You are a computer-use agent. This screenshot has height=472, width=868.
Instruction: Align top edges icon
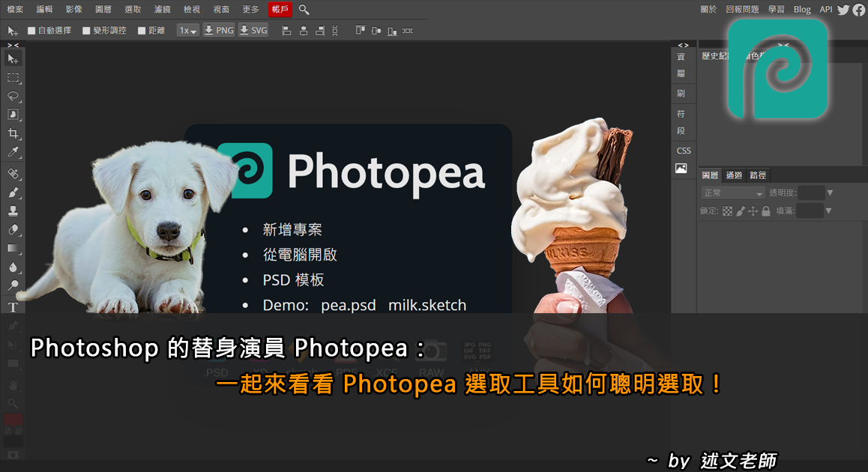pos(360,31)
